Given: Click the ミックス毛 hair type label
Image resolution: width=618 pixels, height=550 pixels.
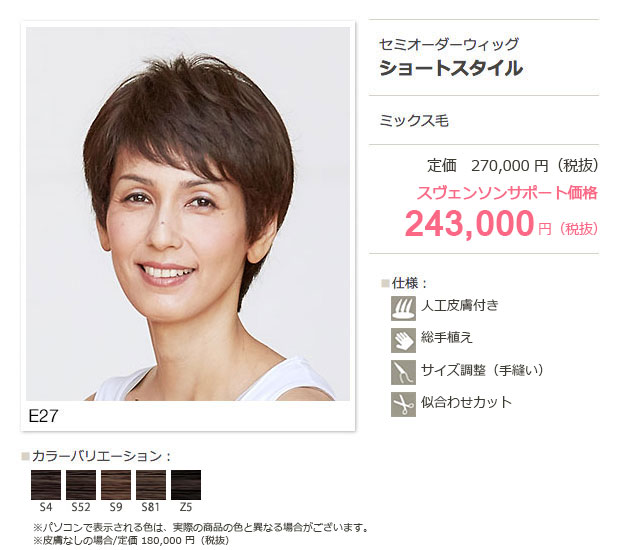Looking at the screenshot, I should tap(414, 121).
